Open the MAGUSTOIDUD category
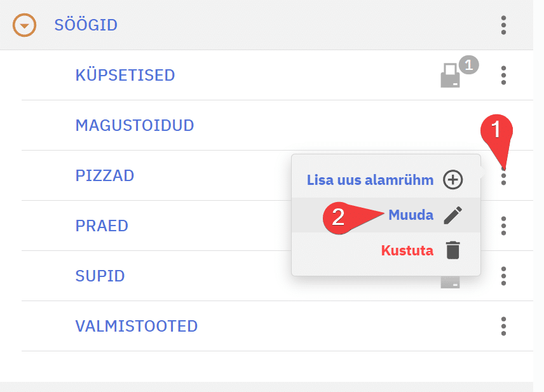 pos(135,125)
